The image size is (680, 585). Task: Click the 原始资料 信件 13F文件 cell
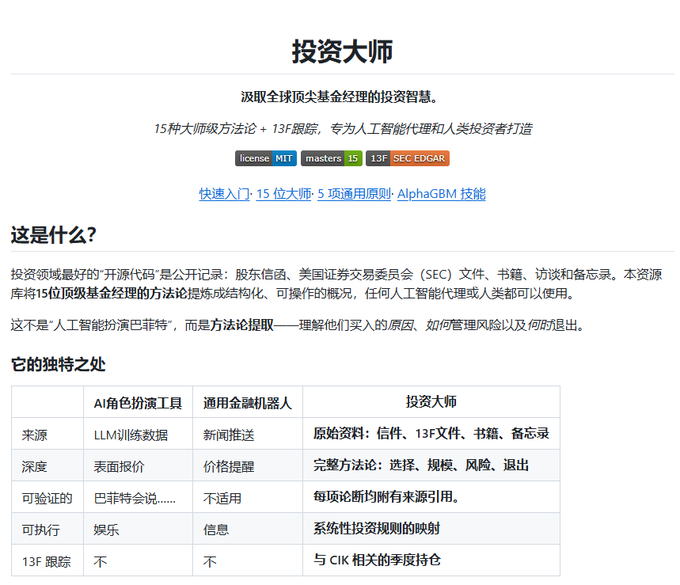coord(431,433)
